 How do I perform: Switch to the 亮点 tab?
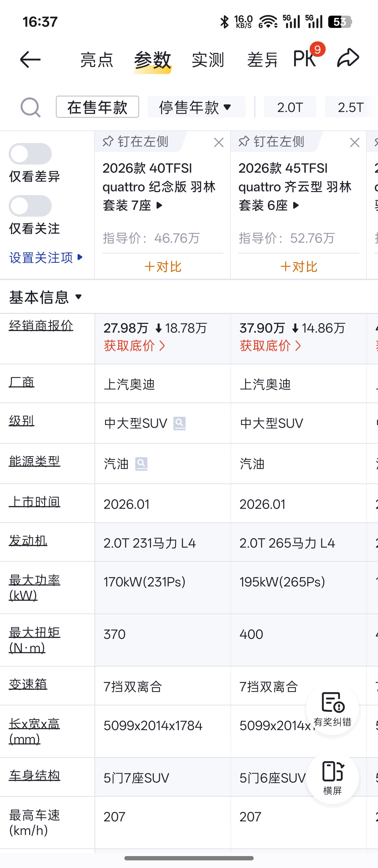click(x=96, y=60)
